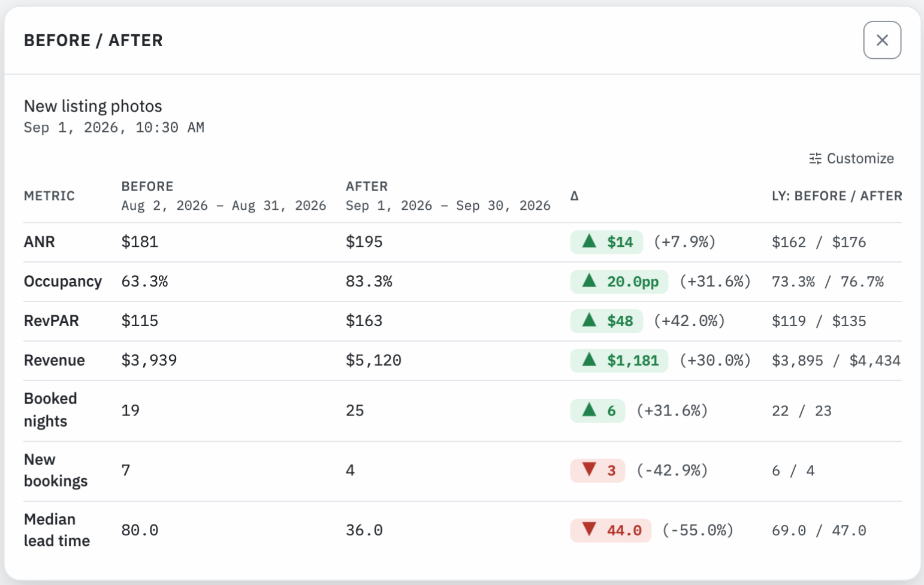Click the METRIC column header
The height and width of the screenshot is (585, 924).
pos(49,196)
